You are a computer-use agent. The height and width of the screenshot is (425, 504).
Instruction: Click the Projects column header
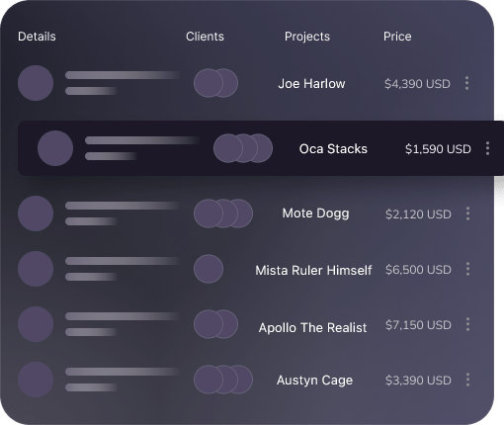tap(307, 37)
